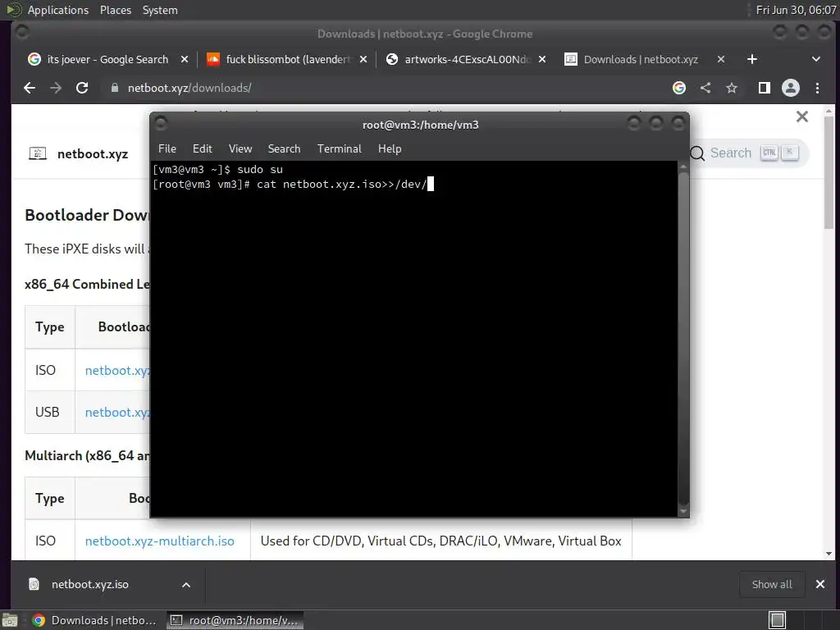
Task: Reload the netboot.xyz page
Action: tap(82, 88)
